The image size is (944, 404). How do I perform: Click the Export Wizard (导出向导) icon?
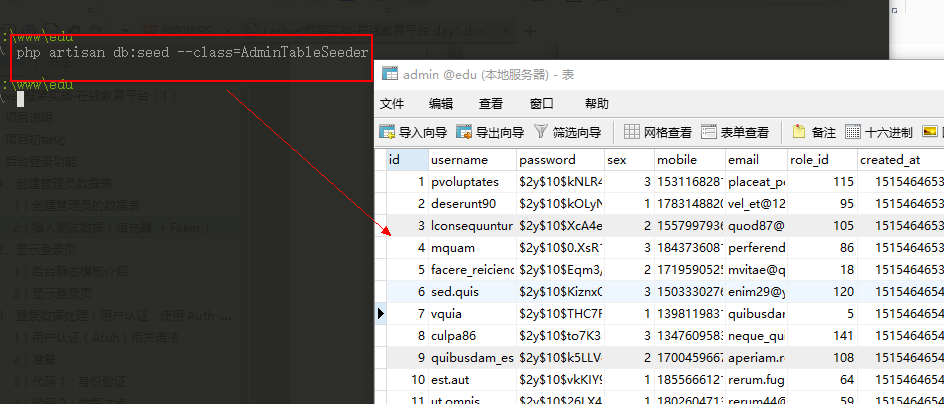465,132
